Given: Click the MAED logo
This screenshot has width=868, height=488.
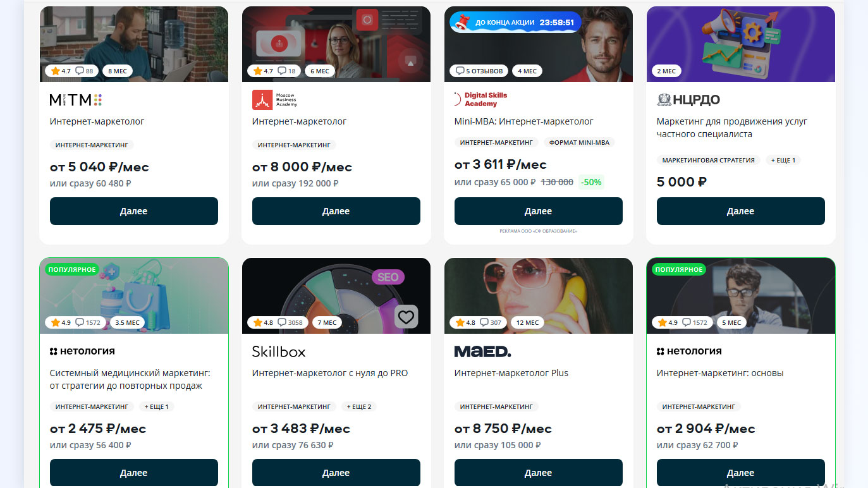Looking at the screenshot, I should (x=482, y=351).
